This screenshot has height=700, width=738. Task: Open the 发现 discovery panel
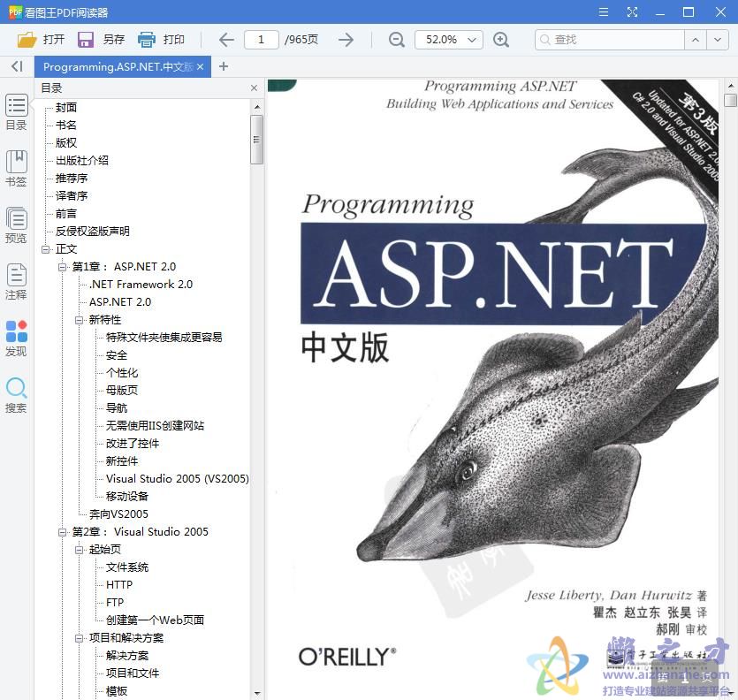coord(16,338)
